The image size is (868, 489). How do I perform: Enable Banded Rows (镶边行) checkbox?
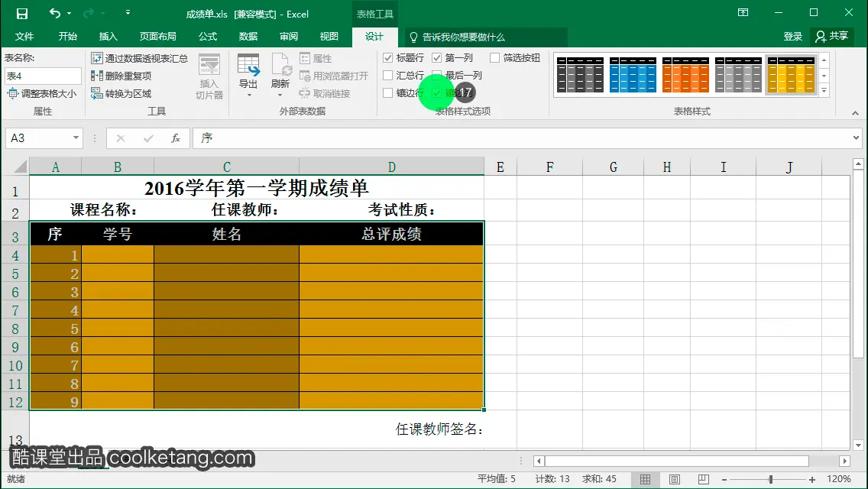click(x=388, y=93)
